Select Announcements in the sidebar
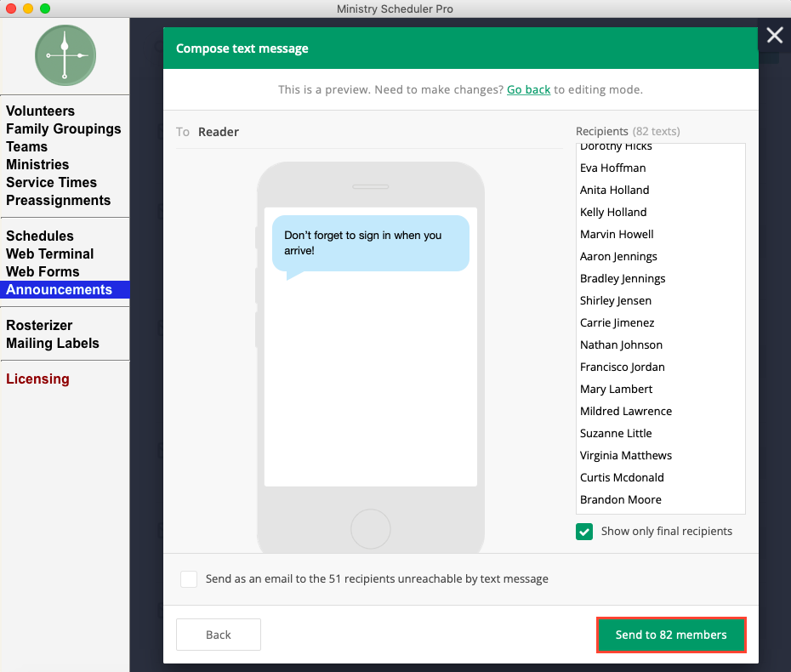Viewport: 791px width, 672px height. pyautogui.click(x=59, y=289)
